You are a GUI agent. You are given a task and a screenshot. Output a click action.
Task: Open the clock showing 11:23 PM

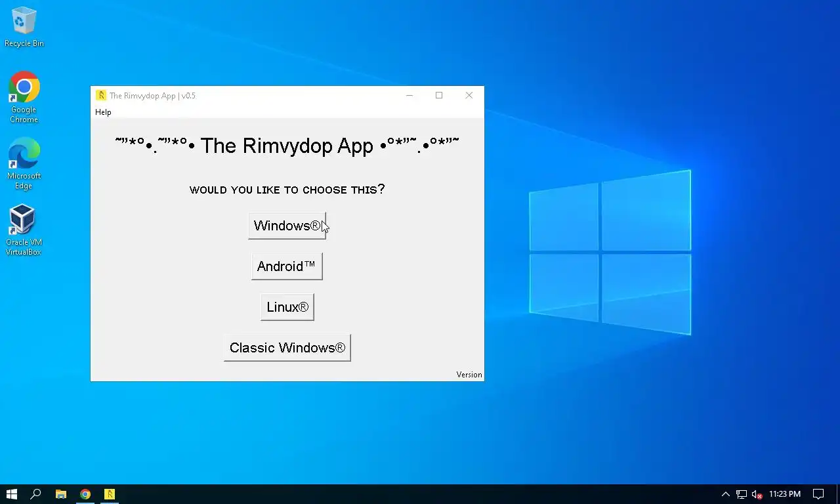coord(785,494)
